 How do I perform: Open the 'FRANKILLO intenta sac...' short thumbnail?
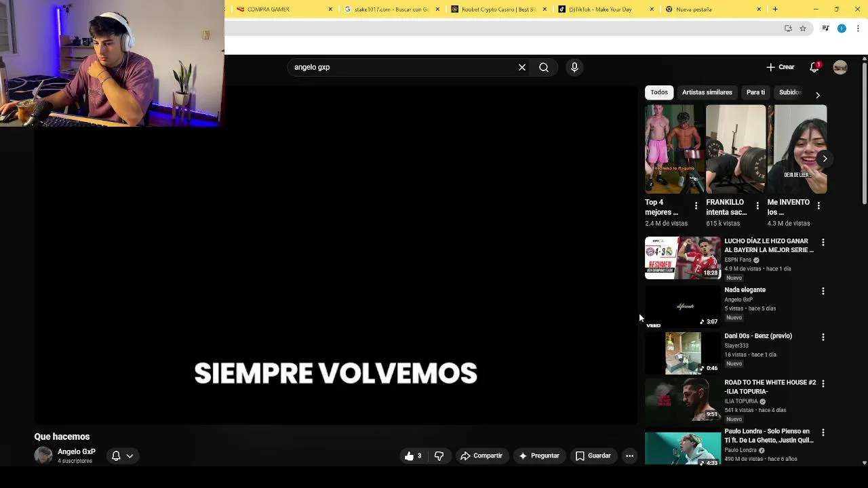click(x=735, y=149)
